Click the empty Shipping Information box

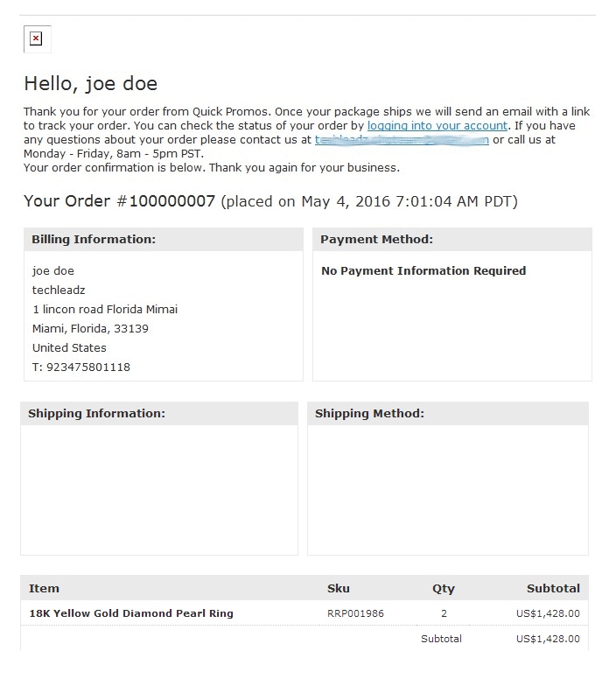pos(159,490)
